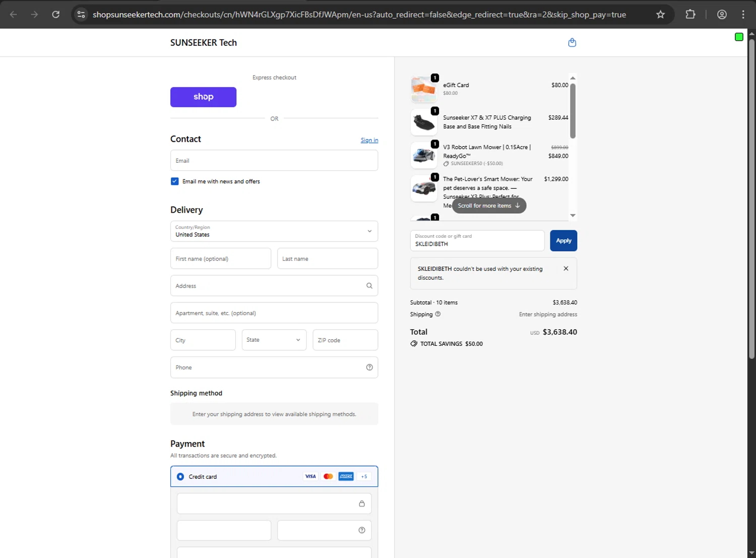Viewport: 756px width, 558px height.
Task: Click the order items list scrollbar
Action: (573, 111)
